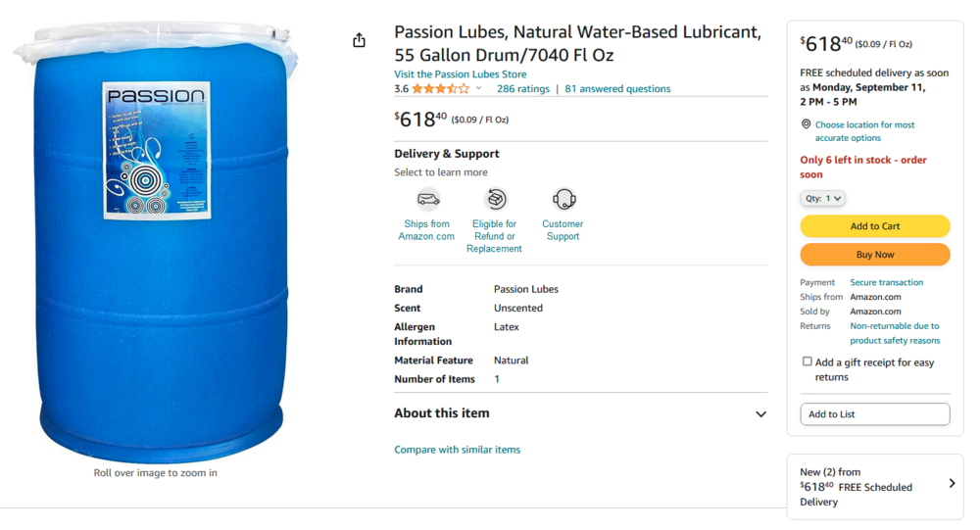Click the Add to List button
The width and height of the screenshot is (980, 530).
(874, 414)
